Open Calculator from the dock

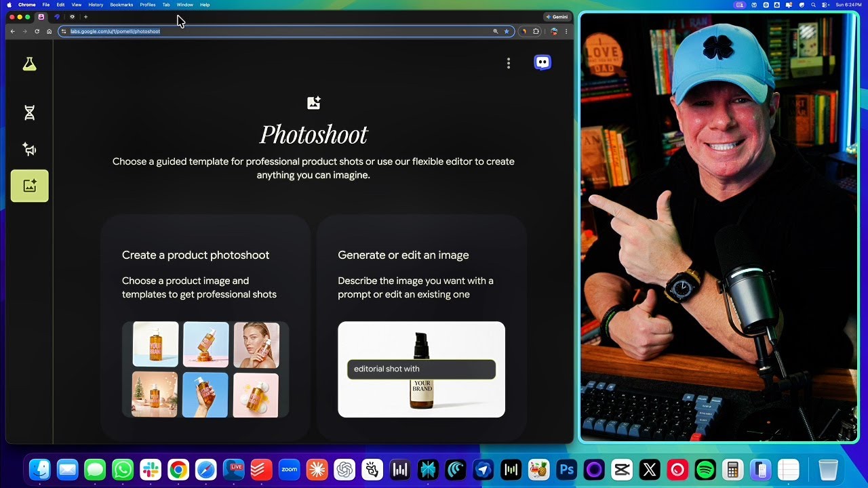[x=732, y=470]
